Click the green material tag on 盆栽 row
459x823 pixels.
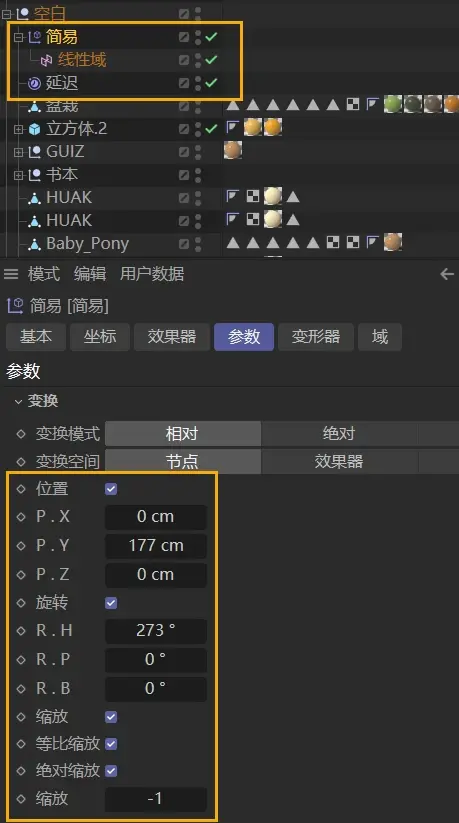point(393,104)
